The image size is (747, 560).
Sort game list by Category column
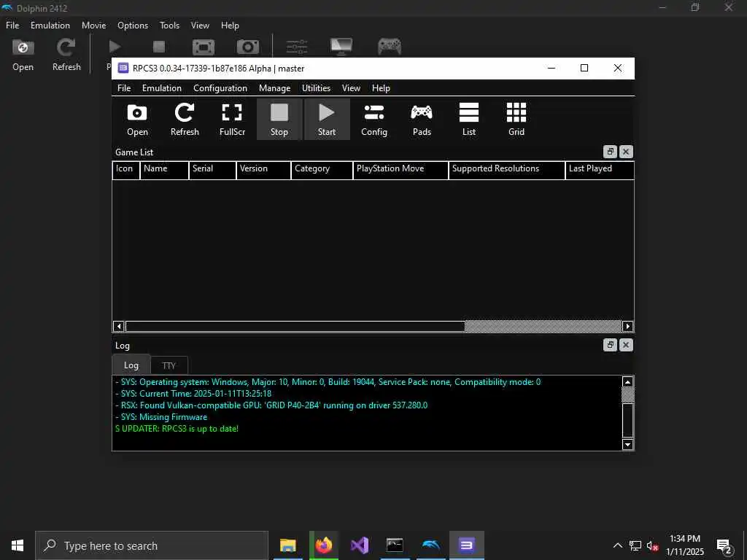point(322,170)
